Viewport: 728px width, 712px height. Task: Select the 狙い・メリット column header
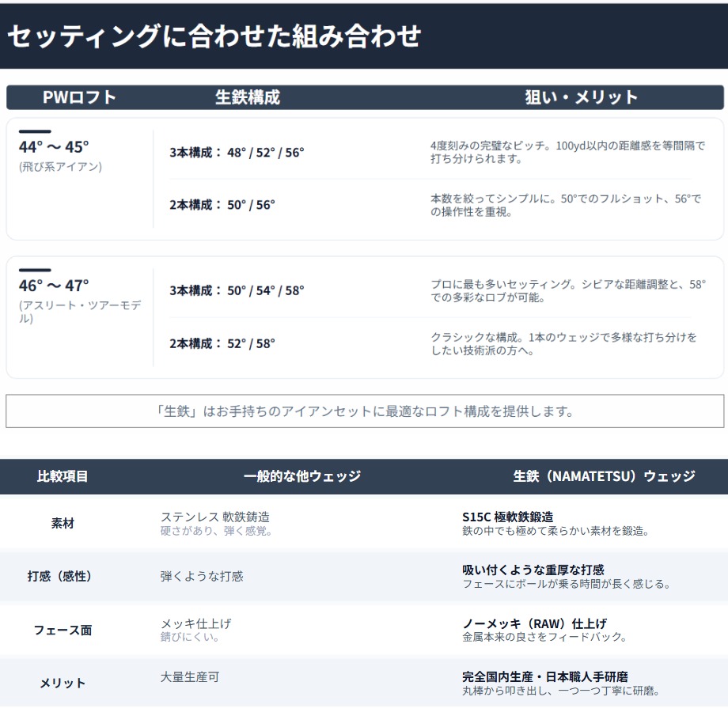click(581, 97)
